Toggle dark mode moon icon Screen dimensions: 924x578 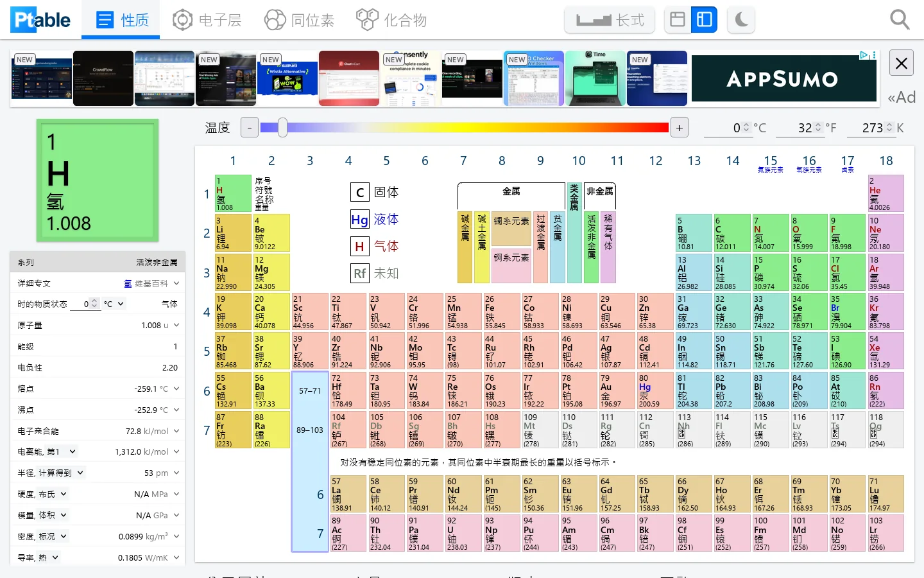741,20
